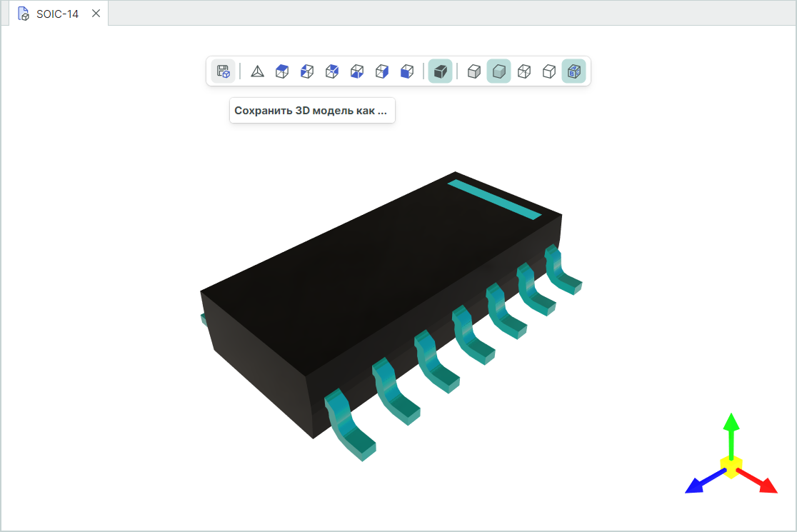Select the top view cube icon
The image size is (797, 532).
(282, 71)
